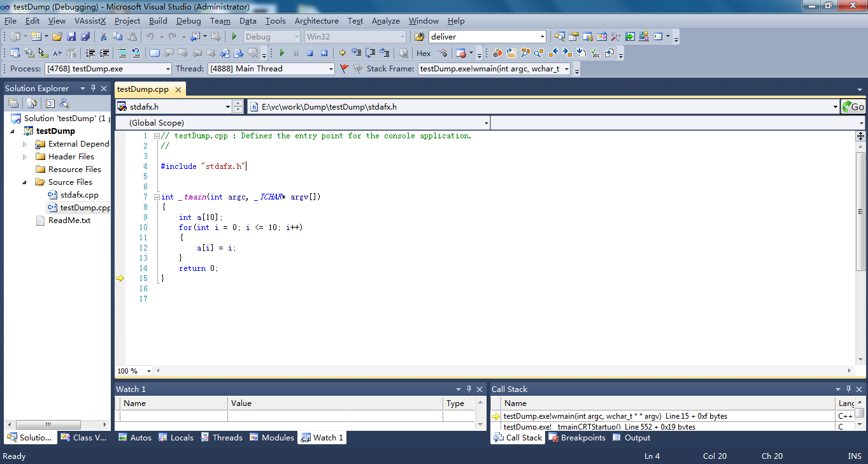Open the VAssistX menu

90,20
